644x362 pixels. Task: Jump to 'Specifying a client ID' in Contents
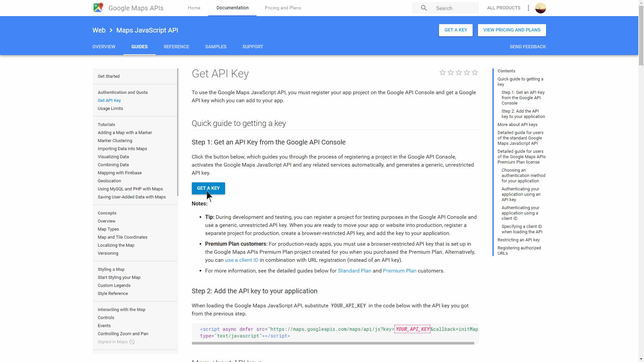pyautogui.click(x=522, y=229)
